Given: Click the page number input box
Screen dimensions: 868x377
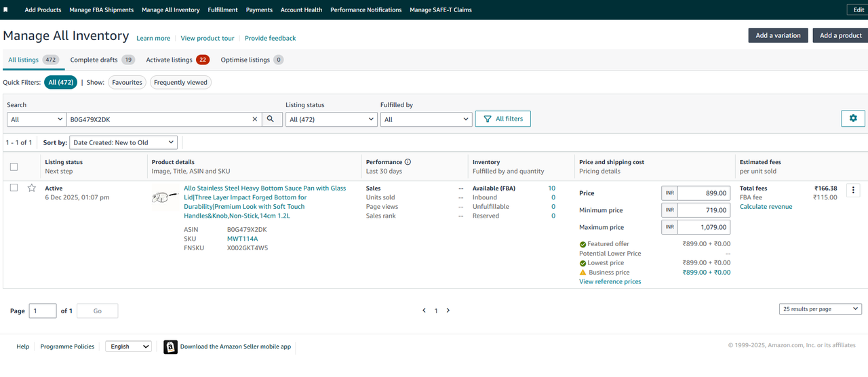Looking at the screenshot, I should tap(43, 311).
